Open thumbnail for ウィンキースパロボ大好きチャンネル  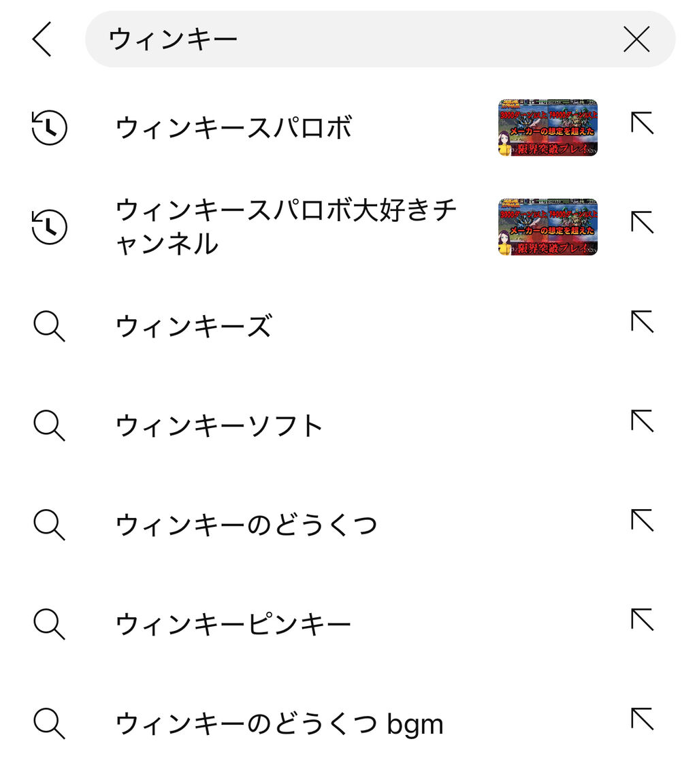coord(547,227)
